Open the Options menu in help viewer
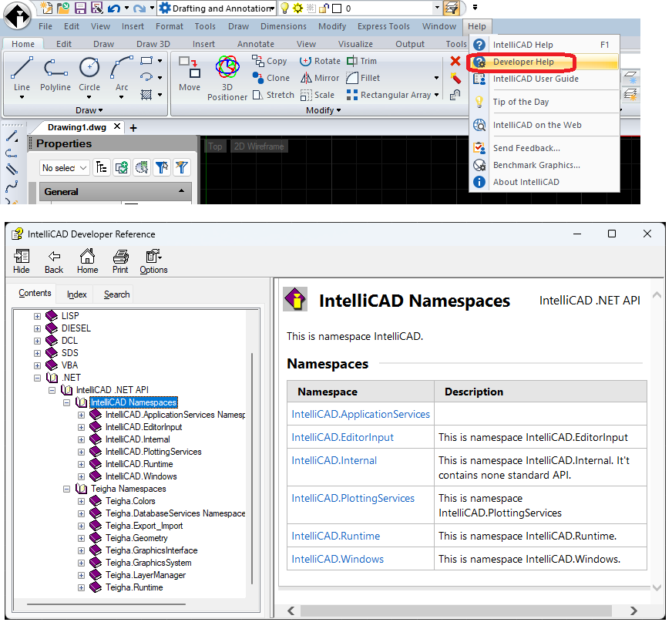672x629 pixels. coord(153,261)
